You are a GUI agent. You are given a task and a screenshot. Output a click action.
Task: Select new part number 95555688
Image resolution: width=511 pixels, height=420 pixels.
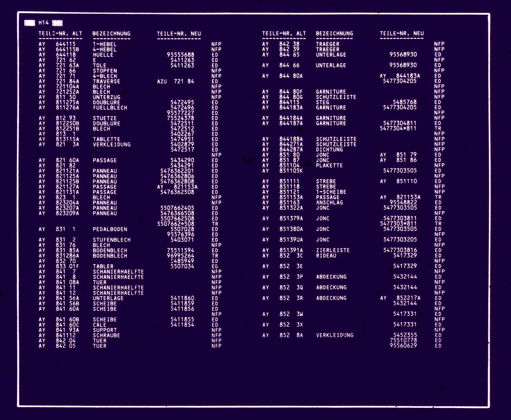pos(180,55)
